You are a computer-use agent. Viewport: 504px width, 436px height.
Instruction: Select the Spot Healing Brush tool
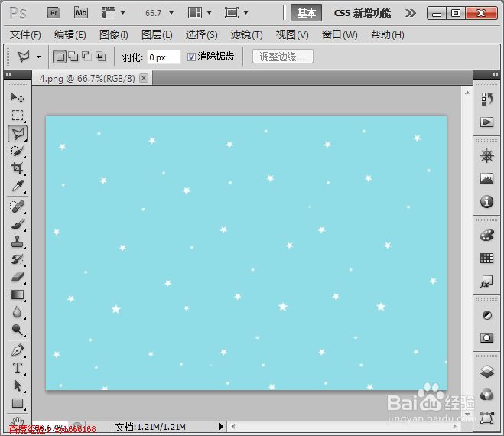tap(18, 207)
